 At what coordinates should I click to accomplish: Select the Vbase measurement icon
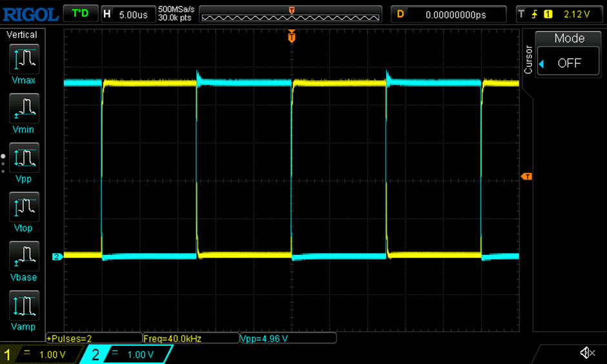tap(24, 256)
